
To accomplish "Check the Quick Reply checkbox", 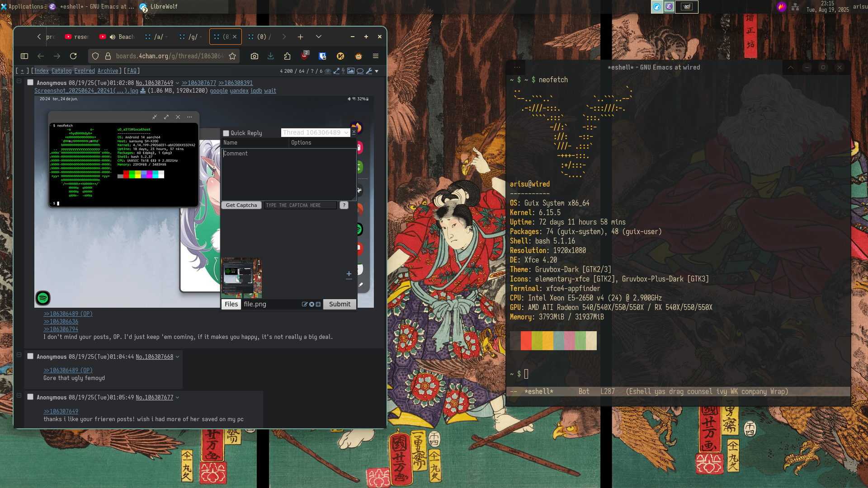I will point(226,133).
